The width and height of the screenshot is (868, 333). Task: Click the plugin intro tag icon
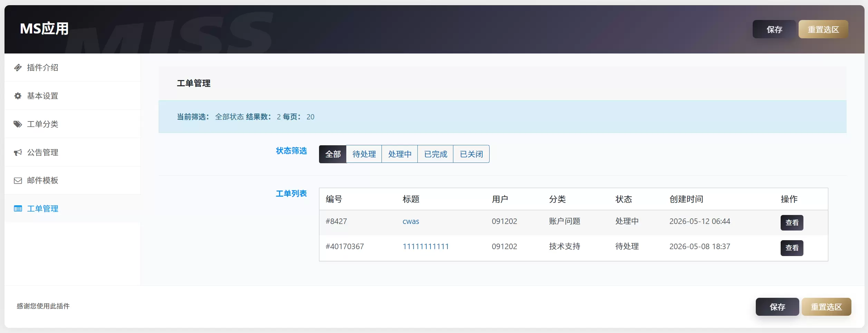point(18,68)
